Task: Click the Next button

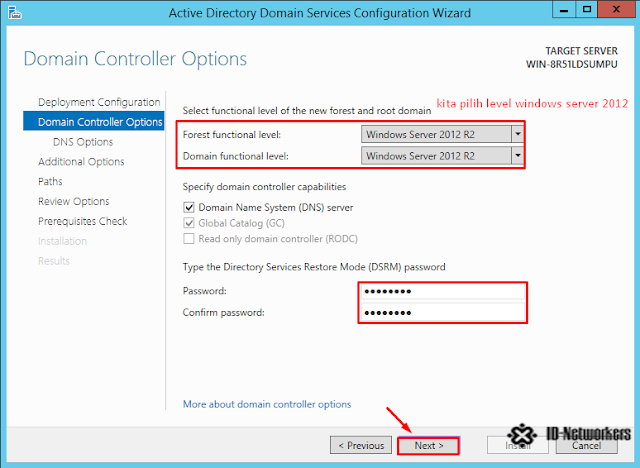Action: point(429,445)
